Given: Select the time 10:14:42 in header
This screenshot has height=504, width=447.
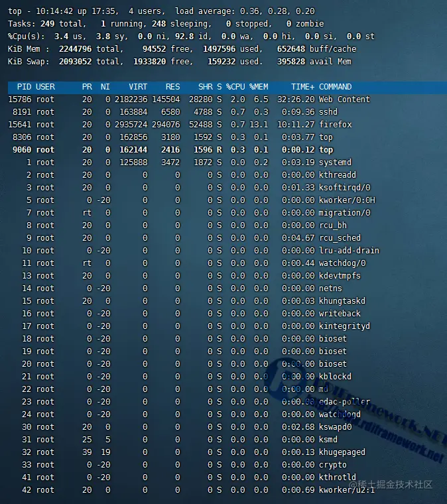Looking at the screenshot, I should [54, 11].
